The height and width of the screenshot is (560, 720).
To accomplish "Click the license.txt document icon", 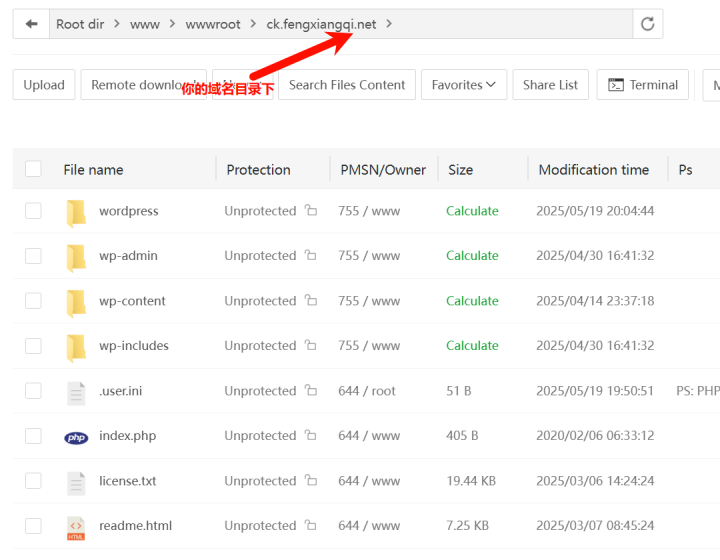I will (x=76, y=483).
